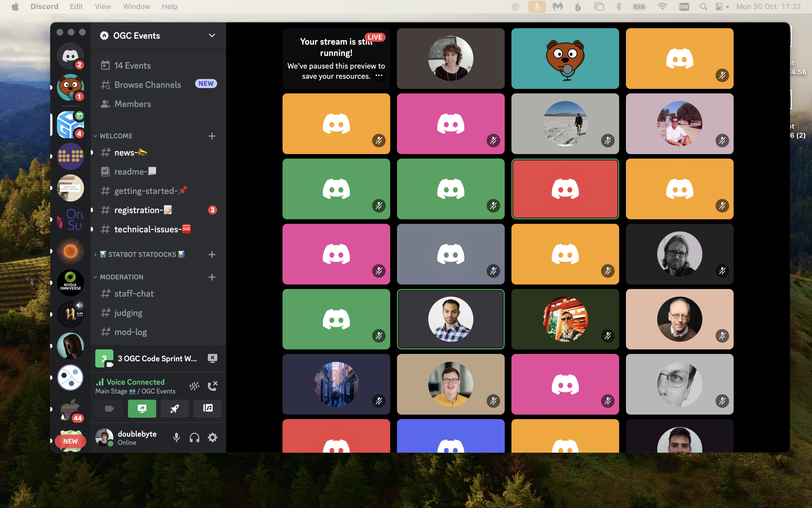This screenshot has height=508, width=812.
Task: Go to Main Stage / OGC Events link
Action: coord(135,391)
